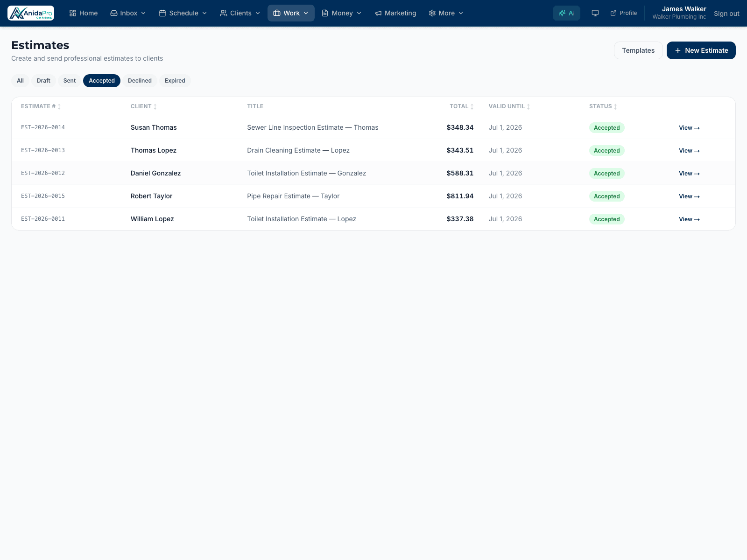Expand the More menu
This screenshot has height=560, width=747.
tap(446, 13)
